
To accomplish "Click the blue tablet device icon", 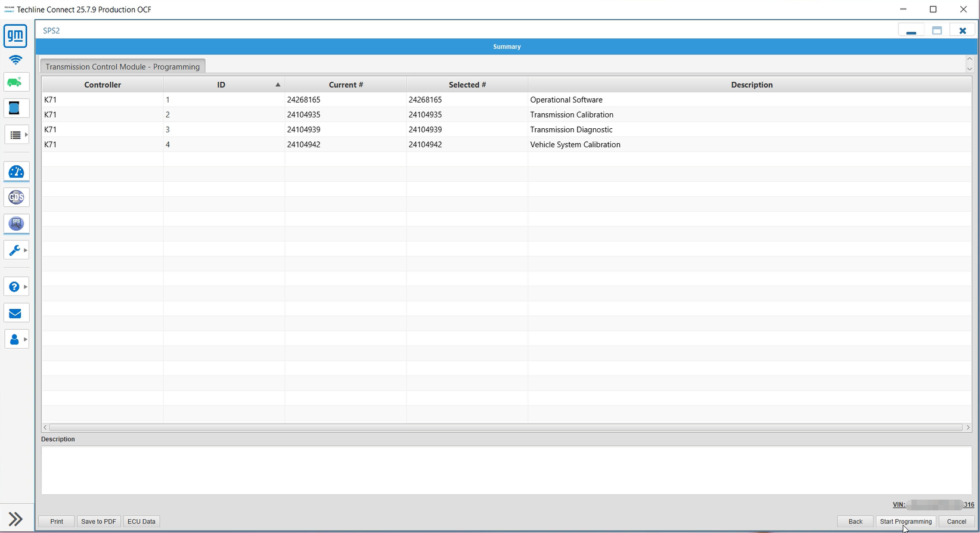I will (15, 109).
